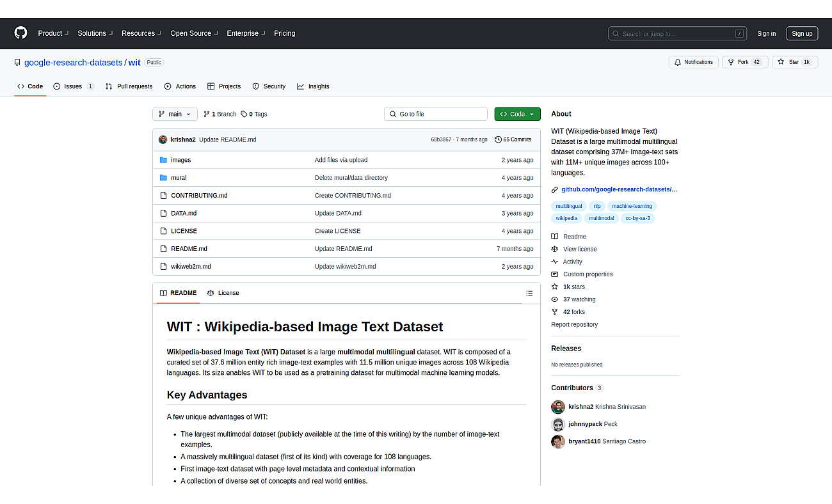Click krishna2 avatar in Contributors
Screen dimensions: 832x504
(558, 407)
